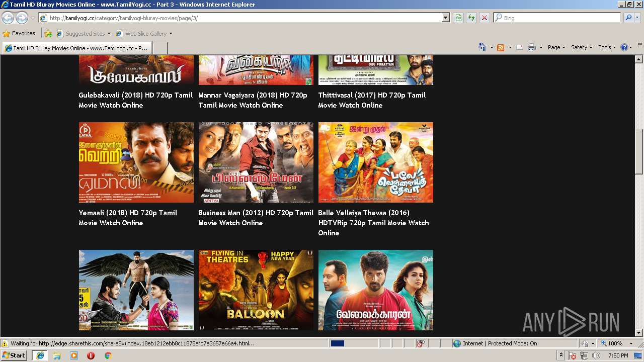Expand the address bar URL dropdown

click(x=446, y=18)
